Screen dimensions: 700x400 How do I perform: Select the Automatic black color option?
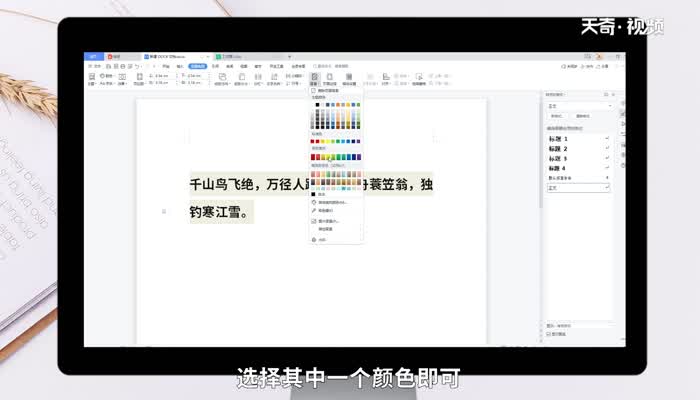[x=319, y=194]
